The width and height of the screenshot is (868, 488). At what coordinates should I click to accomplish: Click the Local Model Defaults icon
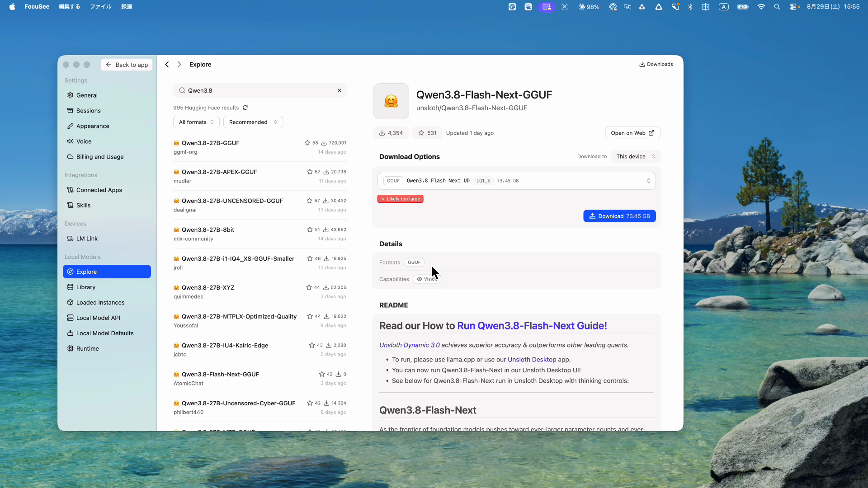point(70,333)
